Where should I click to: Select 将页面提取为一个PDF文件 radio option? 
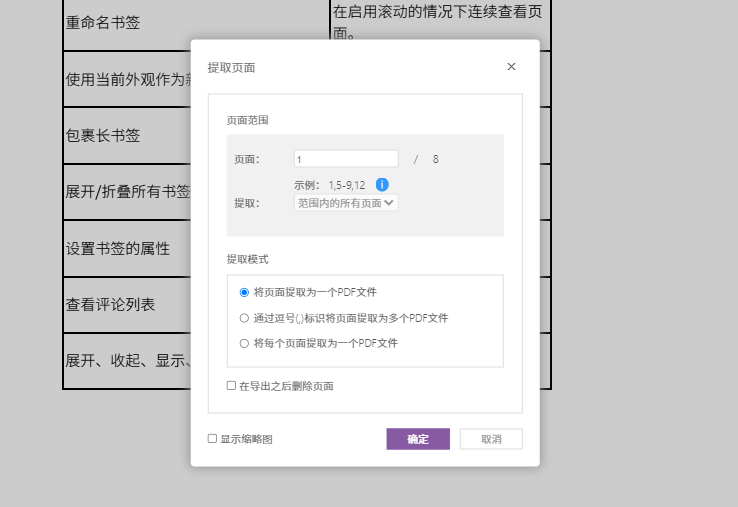[x=244, y=293]
